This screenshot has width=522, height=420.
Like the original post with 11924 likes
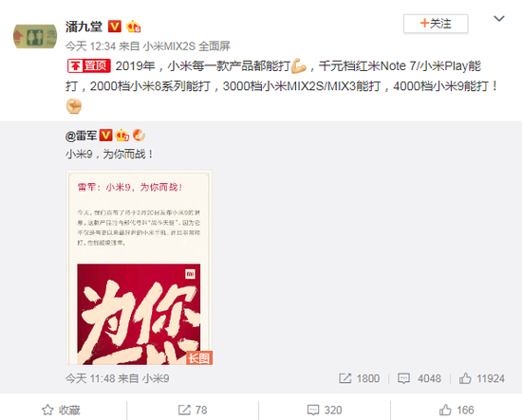482,378
